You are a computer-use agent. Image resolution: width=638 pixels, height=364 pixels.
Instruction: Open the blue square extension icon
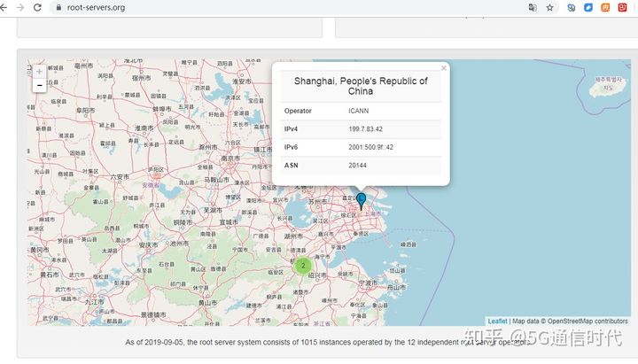point(588,7)
